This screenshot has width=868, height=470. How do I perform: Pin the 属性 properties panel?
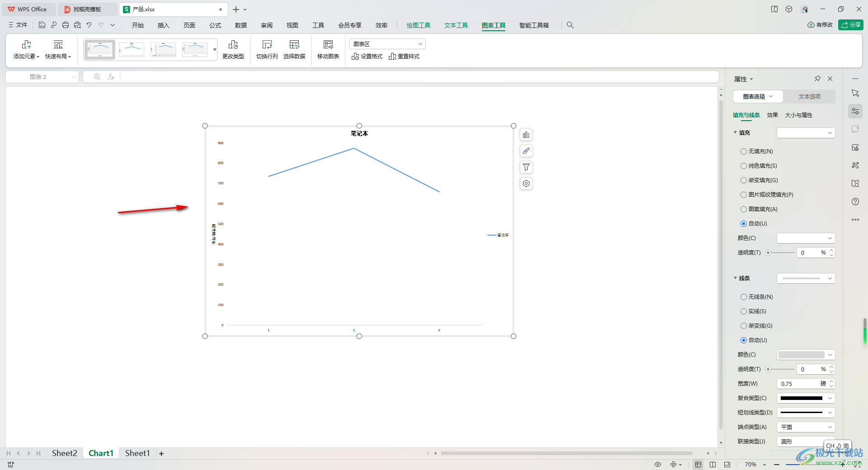[x=817, y=79]
